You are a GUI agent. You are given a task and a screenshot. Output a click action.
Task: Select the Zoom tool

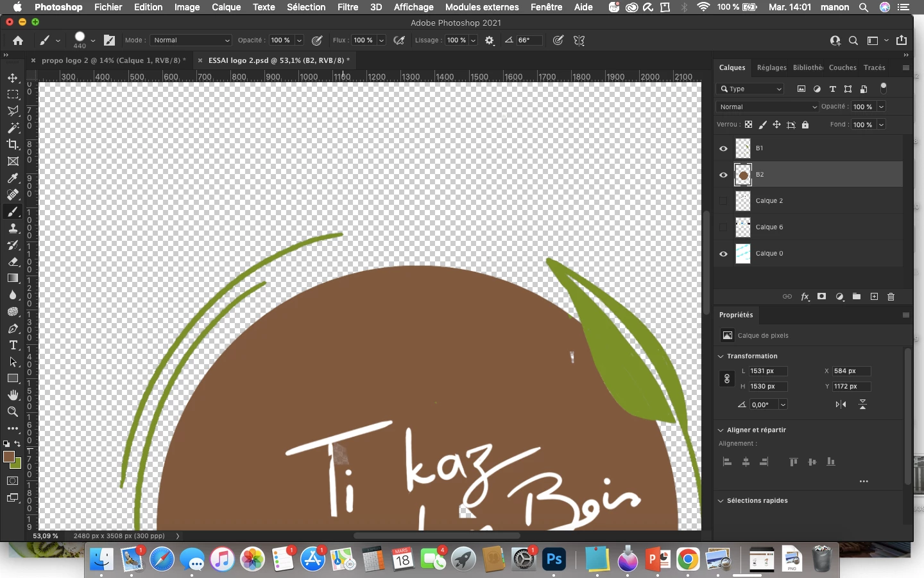(13, 412)
